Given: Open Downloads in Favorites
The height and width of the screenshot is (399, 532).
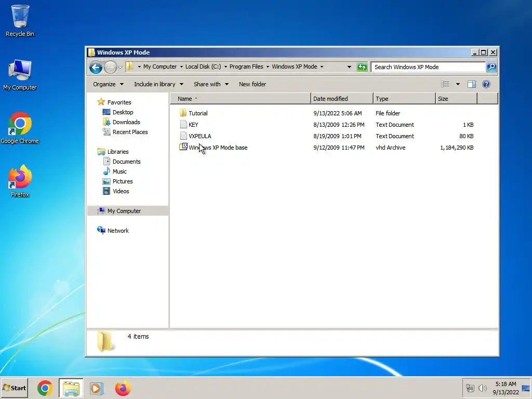Looking at the screenshot, I should [x=126, y=122].
